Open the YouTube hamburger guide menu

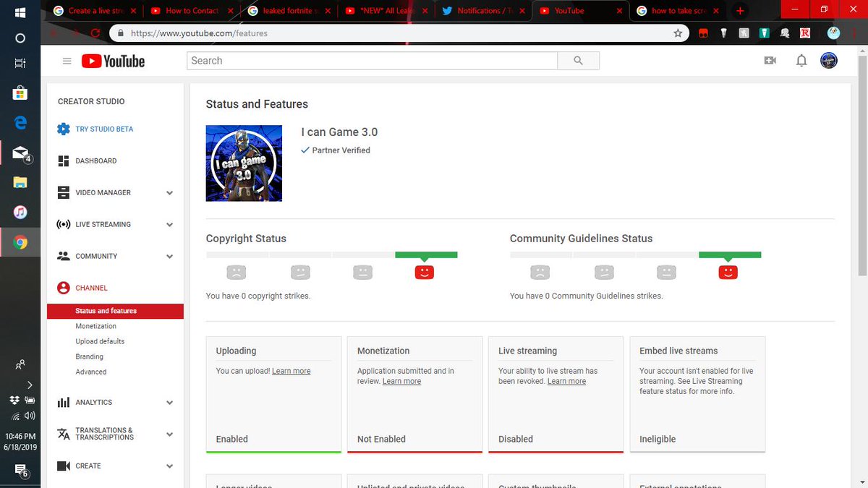[67, 61]
